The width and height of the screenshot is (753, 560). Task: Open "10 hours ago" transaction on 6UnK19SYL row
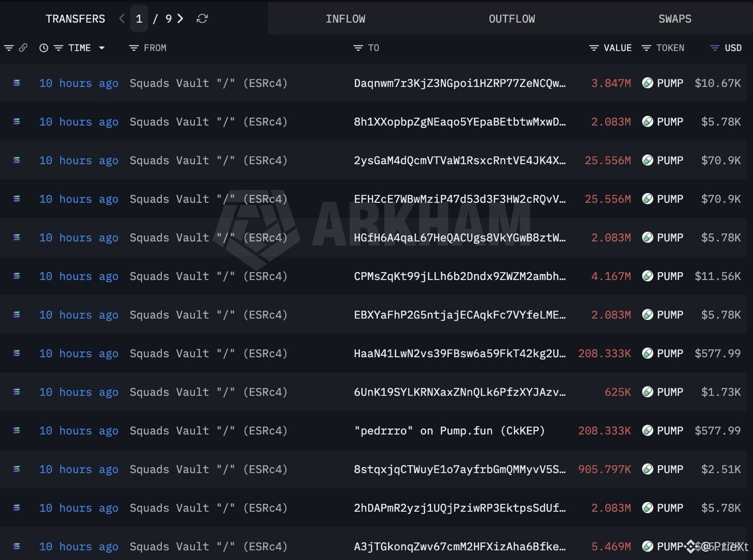tap(79, 392)
